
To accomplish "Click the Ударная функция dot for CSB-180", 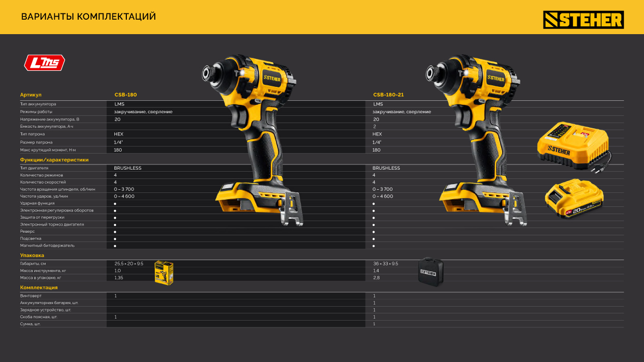I will [x=115, y=204].
